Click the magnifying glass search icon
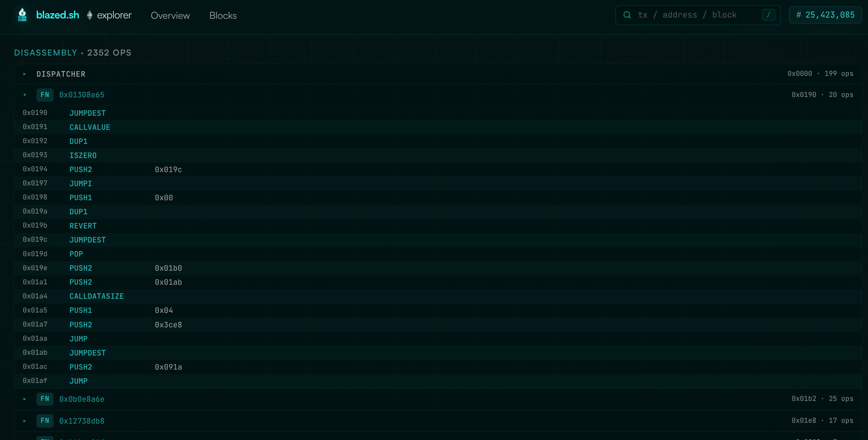Image resolution: width=868 pixels, height=440 pixels. [627, 15]
